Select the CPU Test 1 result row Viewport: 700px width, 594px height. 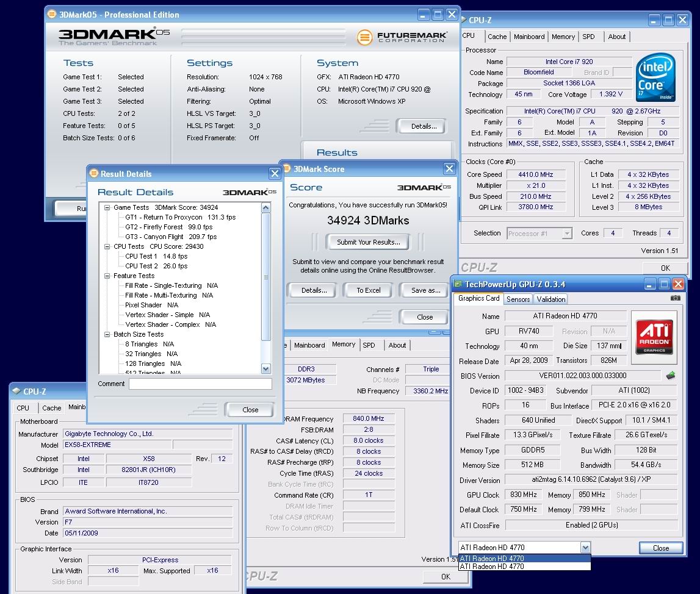coord(156,256)
